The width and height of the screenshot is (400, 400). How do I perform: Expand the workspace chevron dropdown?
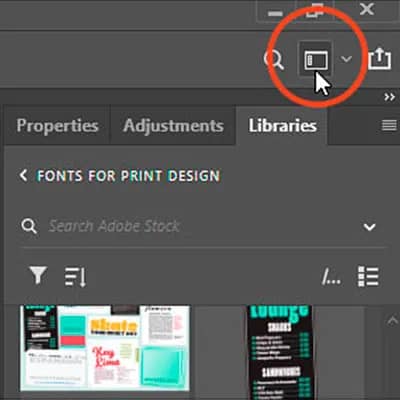[x=347, y=59]
